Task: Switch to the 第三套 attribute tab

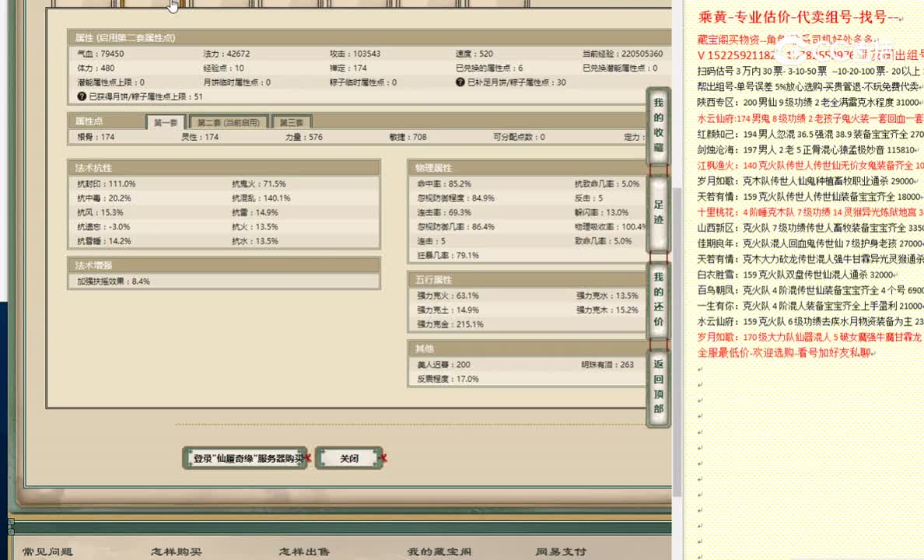Action: [x=292, y=123]
